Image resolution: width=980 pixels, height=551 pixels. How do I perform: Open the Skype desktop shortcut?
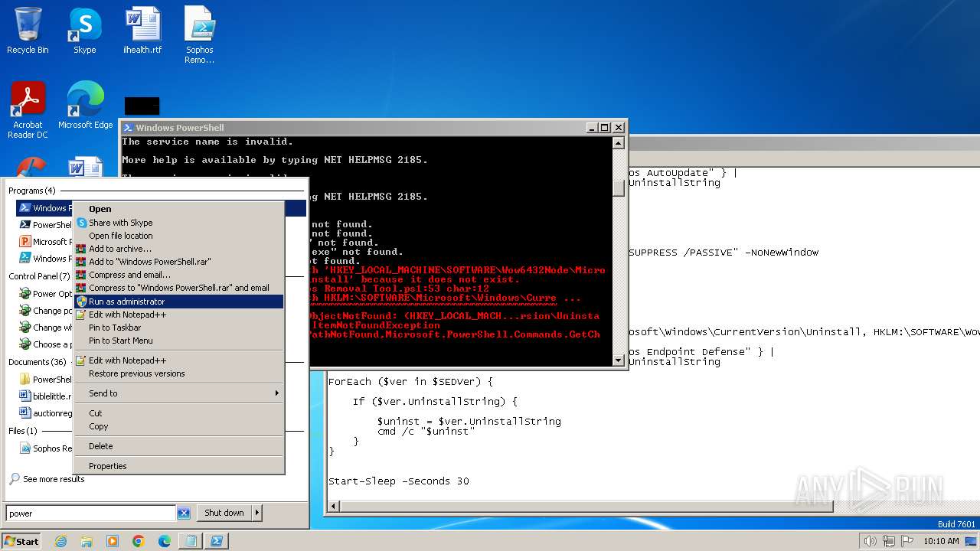(x=84, y=31)
